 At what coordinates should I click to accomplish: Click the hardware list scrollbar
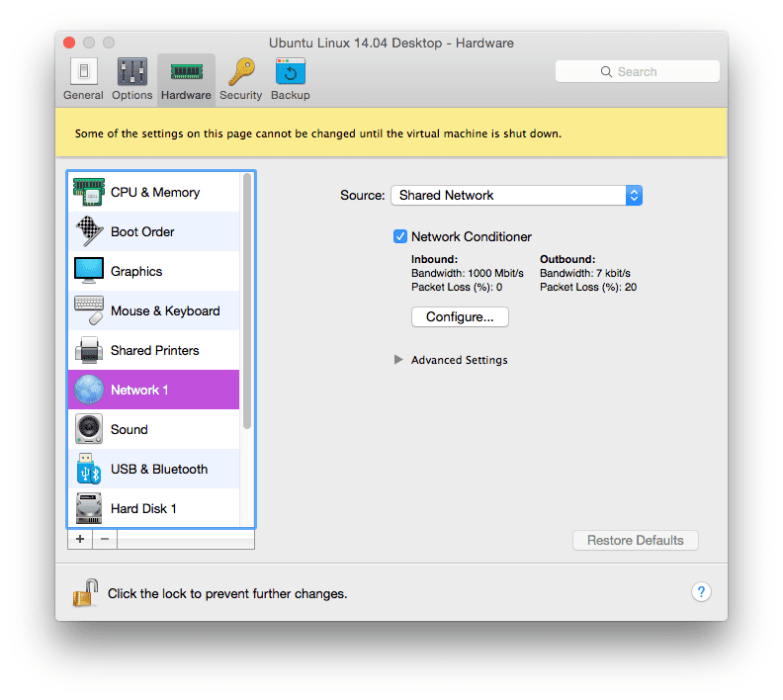coord(247,302)
